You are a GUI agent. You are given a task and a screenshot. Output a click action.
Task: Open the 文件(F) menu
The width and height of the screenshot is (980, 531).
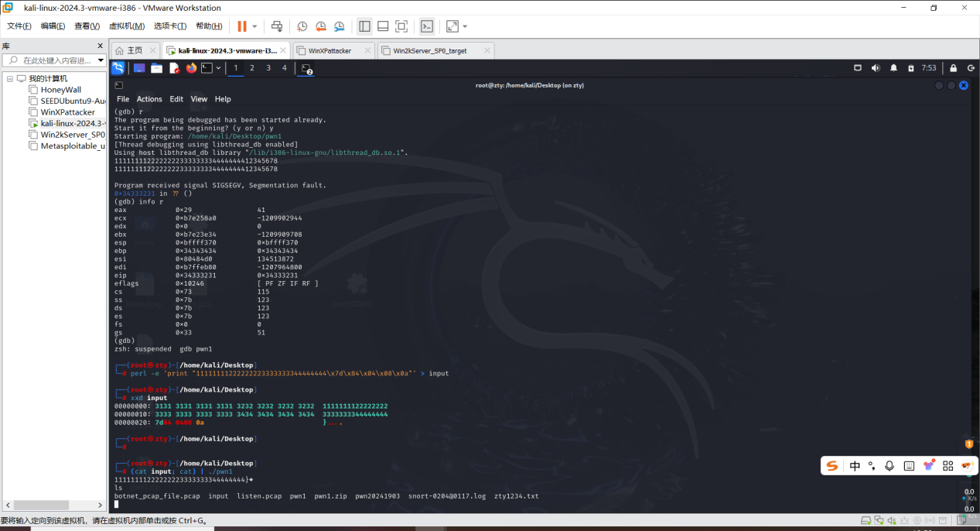coord(19,26)
